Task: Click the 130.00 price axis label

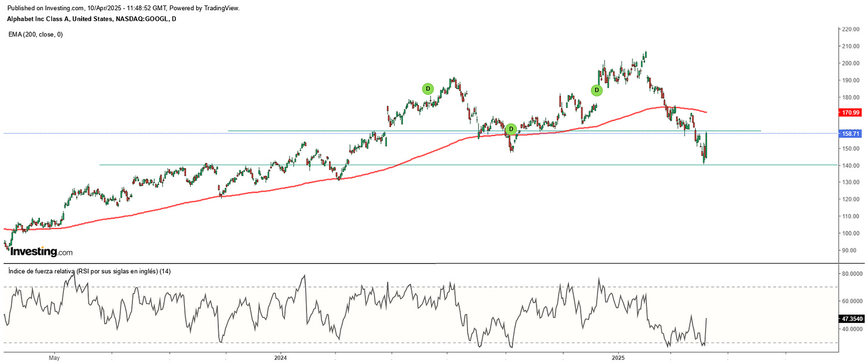Action: 851,183
